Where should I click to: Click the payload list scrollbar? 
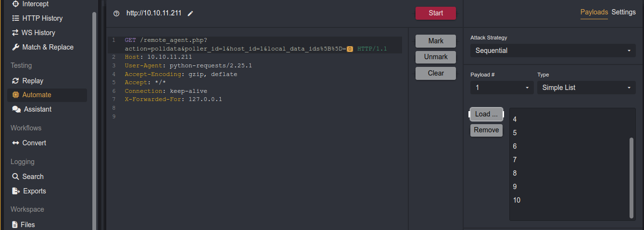click(631, 177)
